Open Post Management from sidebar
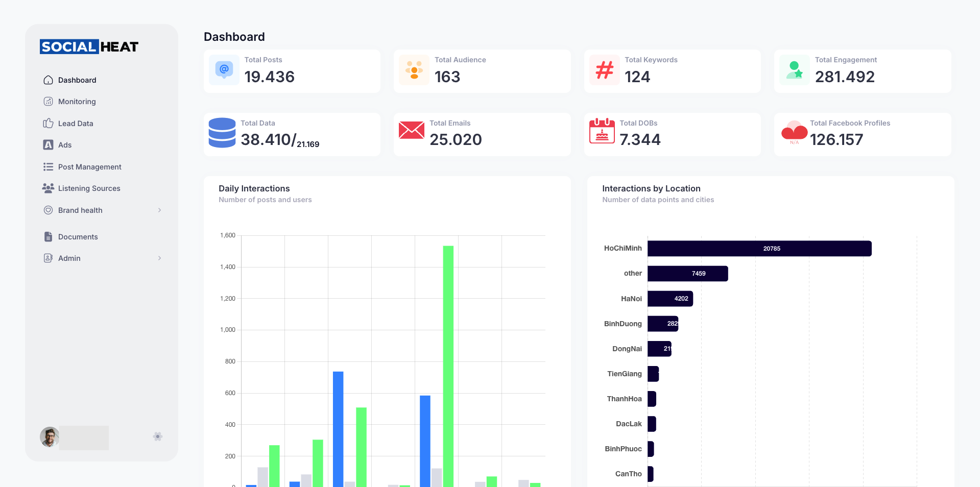 coord(89,167)
